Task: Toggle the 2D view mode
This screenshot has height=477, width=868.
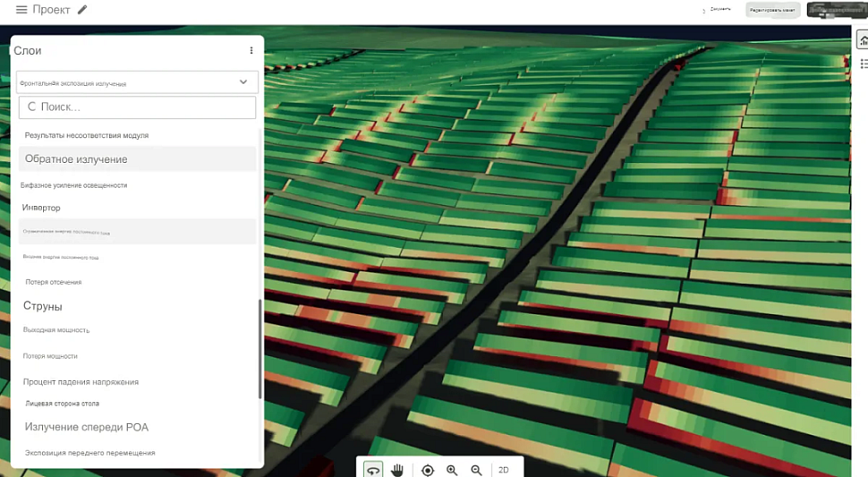Action: pos(504,470)
